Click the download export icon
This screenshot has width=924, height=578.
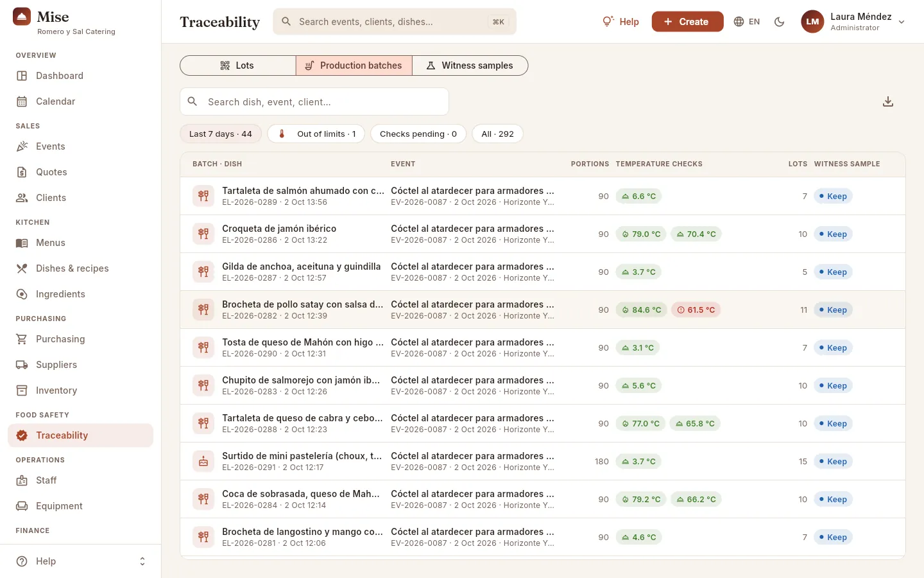[888, 101]
